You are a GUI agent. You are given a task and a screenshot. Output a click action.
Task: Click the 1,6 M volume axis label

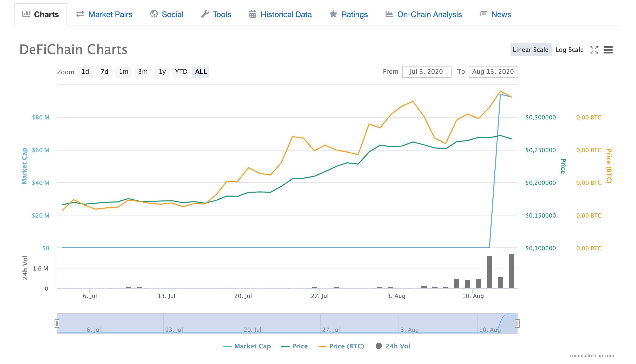click(x=41, y=268)
